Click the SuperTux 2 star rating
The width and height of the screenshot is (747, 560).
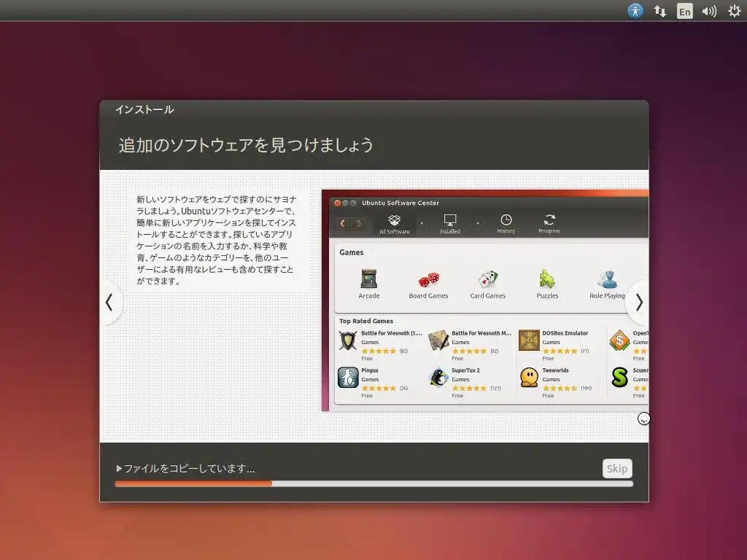(x=469, y=388)
